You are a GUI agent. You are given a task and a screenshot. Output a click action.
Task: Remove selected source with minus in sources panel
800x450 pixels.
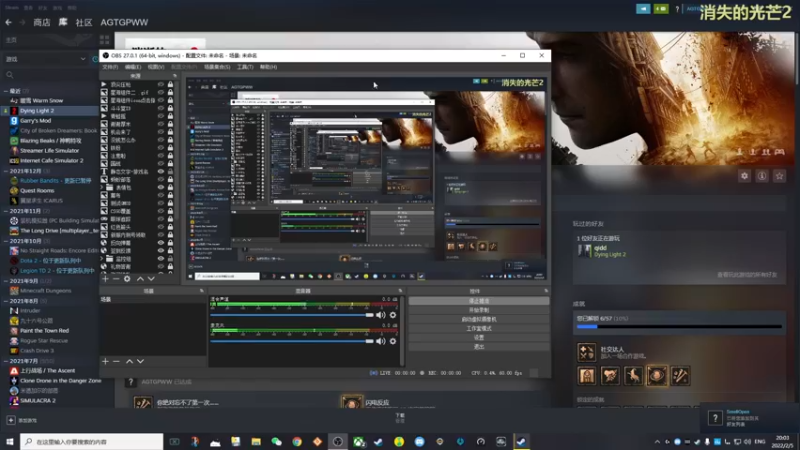116,279
